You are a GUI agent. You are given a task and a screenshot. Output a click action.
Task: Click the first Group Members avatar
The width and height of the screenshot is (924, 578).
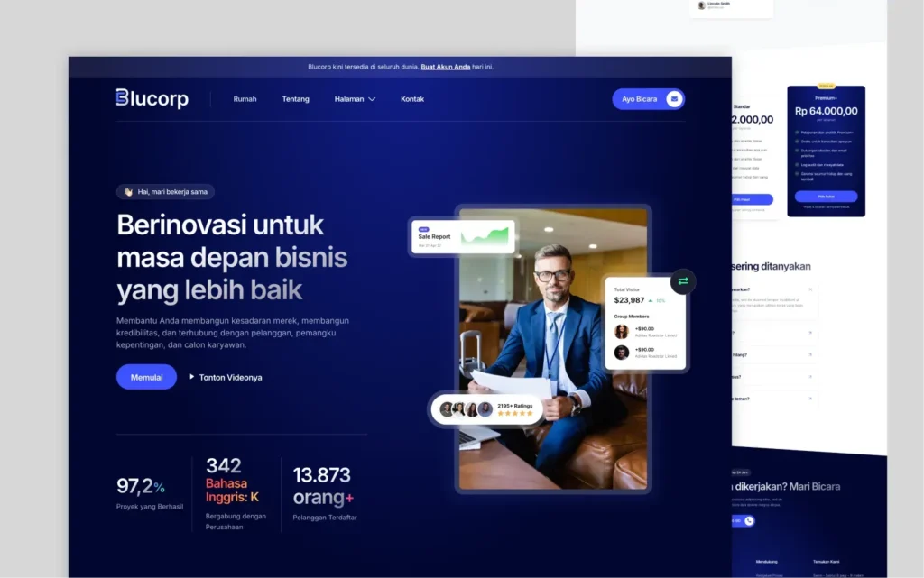tap(622, 332)
